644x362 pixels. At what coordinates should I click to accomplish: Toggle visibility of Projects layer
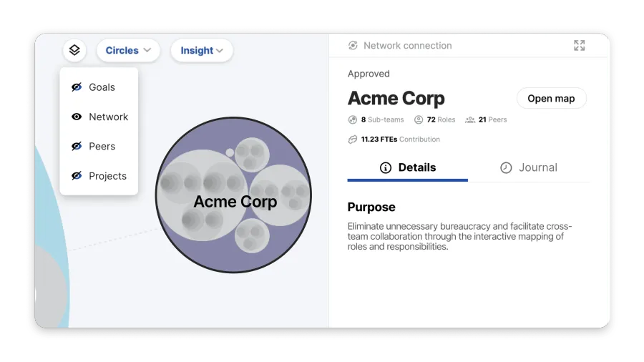click(77, 176)
